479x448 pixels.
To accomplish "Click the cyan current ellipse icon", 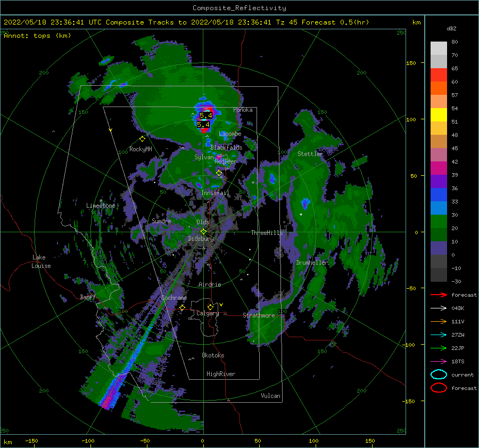I will click(x=439, y=374).
